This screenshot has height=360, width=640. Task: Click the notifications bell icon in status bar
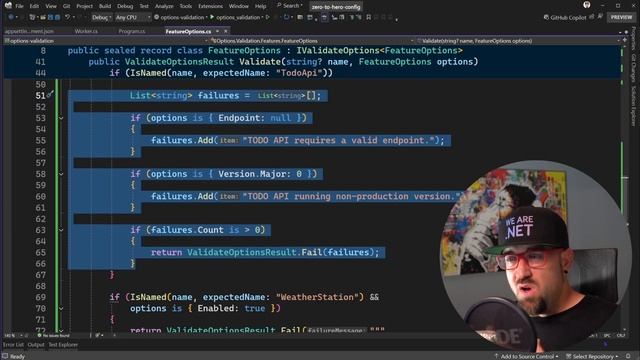tap(628, 356)
